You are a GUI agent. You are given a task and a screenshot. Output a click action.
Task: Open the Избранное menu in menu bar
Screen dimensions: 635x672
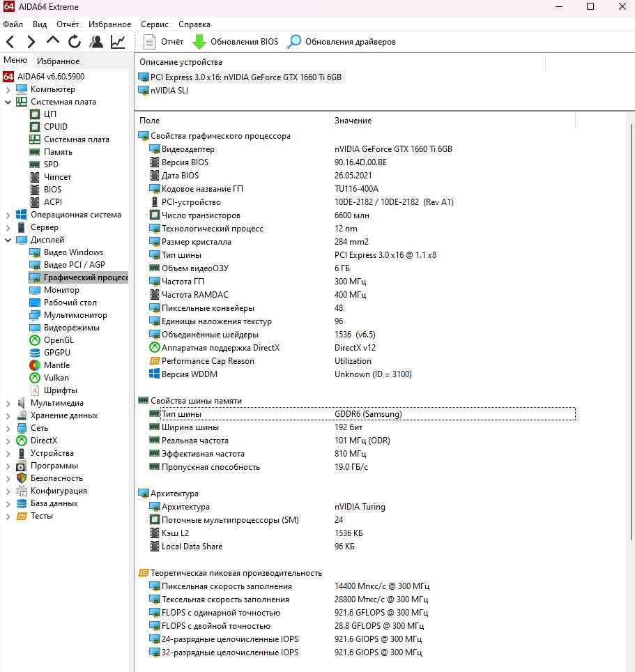coord(109,24)
